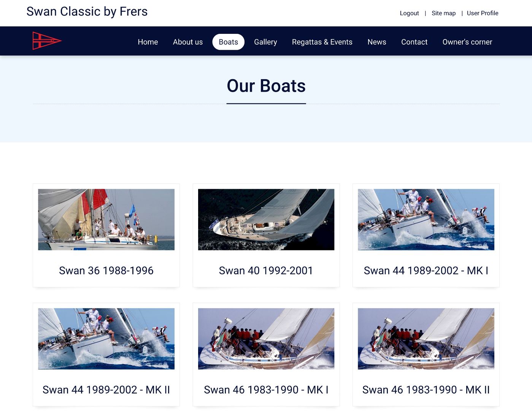Click the Logout link
Image resolution: width=532 pixels, height=411 pixels.
tap(409, 13)
